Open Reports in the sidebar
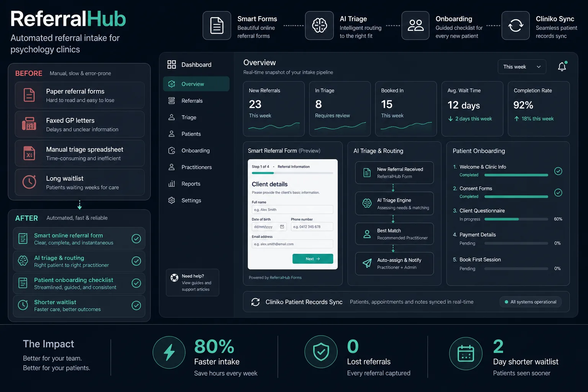The width and height of the screenshot is (588, 392). pyautogui.click(x=196, y=184)
